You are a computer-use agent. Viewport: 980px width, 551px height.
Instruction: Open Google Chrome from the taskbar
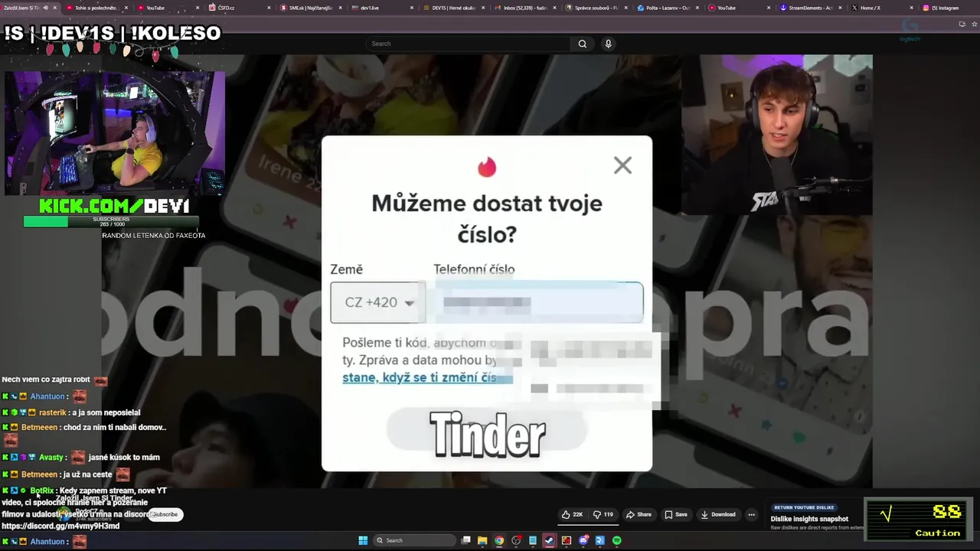pyautogui.click(x=499, y=540)
